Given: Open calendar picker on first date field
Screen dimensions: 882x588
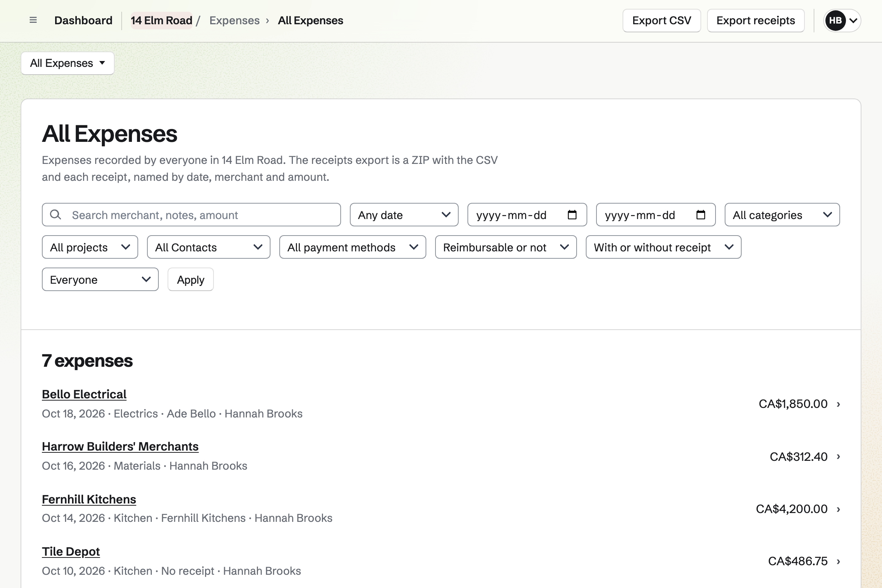Looking at the screenshot, I should pos(572,215).
